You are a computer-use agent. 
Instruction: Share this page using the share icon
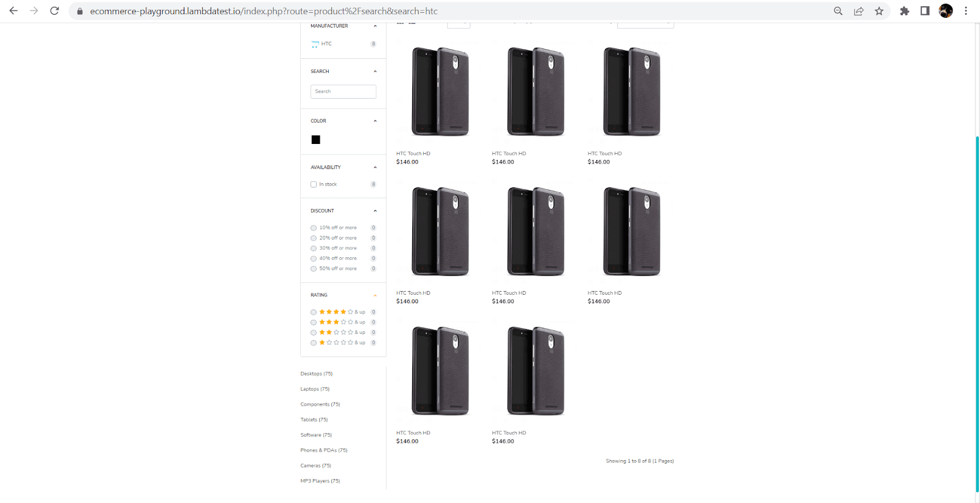pos(859,11)
